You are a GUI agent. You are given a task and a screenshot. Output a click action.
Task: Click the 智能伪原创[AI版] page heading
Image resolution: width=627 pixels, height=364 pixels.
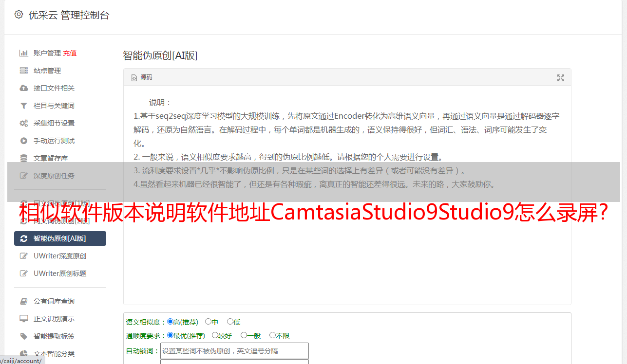(x=160, y=55)
